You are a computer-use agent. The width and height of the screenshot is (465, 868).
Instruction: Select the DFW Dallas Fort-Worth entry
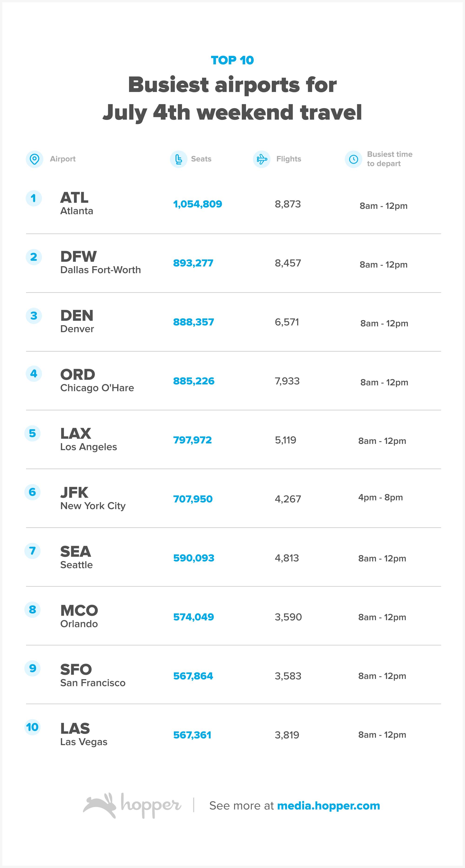pyautogui.click(x=100, y=262)
